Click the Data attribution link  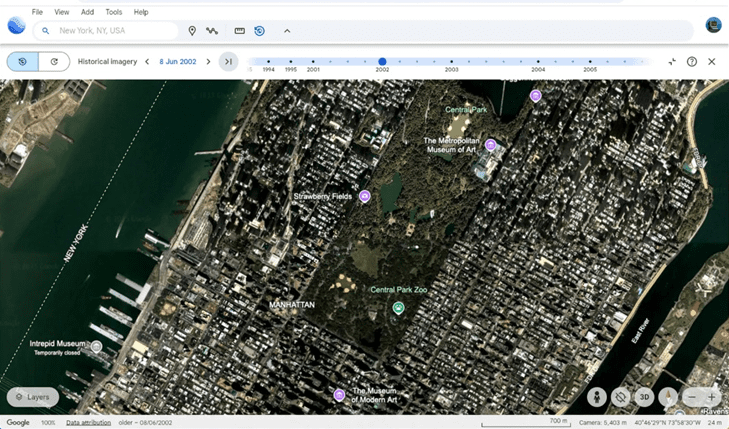[x=89, y=423]
